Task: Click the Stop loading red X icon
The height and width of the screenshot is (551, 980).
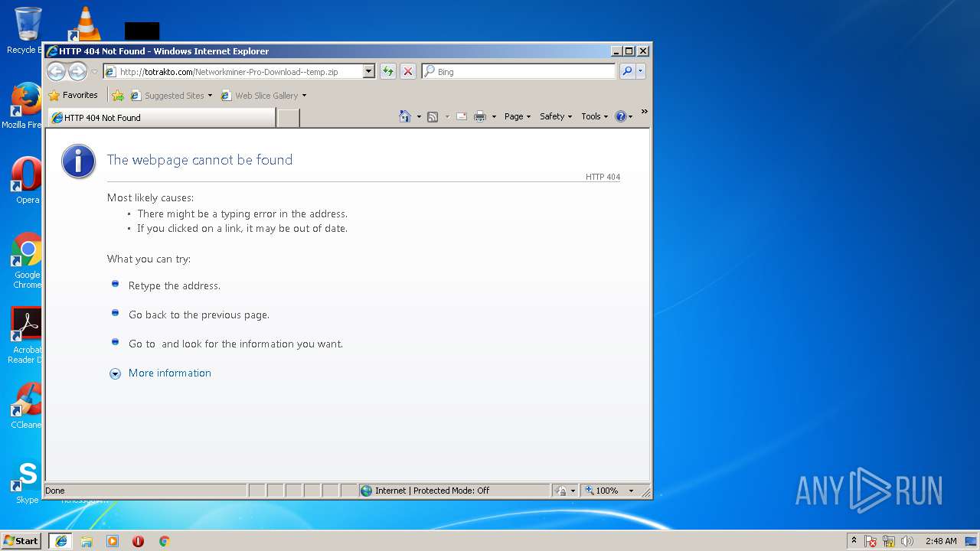Action: click(408, 72)
